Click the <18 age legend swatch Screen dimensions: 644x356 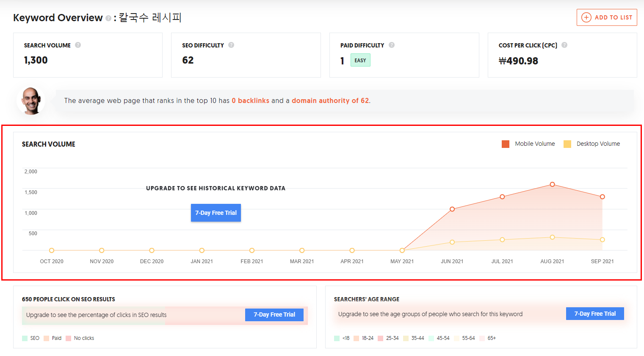(337, 338)
